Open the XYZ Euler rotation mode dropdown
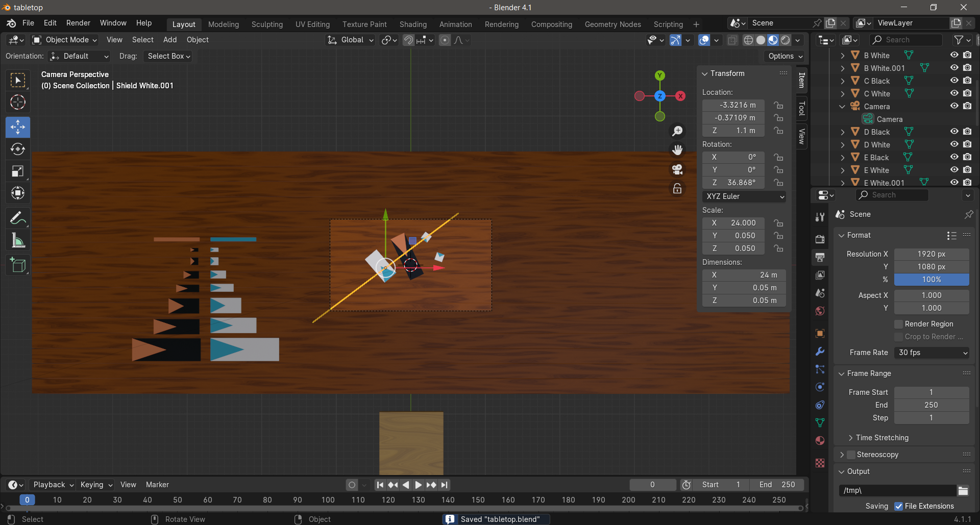Viewport: 980px width, 525px height. (744, 196)
